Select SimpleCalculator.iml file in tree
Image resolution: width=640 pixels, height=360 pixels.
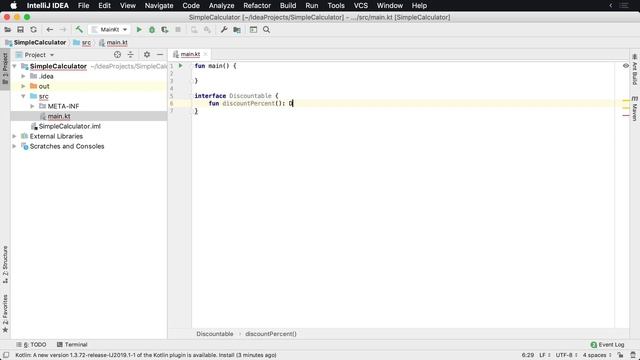pyautogui.click(x=70, y=126)
